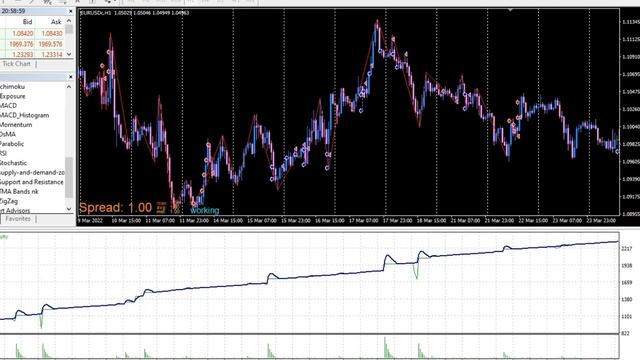Select the Parabolic indicator
Screen dimensions: 640x360
(x=12, y=144)
